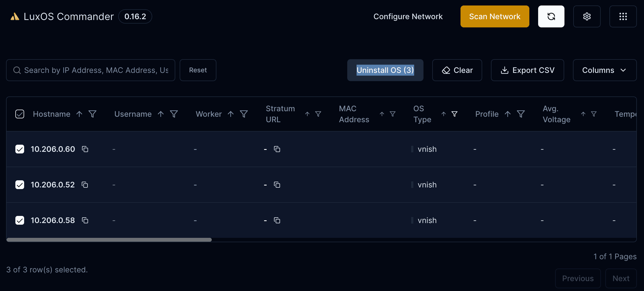644x291 pixels.
Task: Deselect the 10.206.0.58 row checkbox
Action: (x=20, y=220)
